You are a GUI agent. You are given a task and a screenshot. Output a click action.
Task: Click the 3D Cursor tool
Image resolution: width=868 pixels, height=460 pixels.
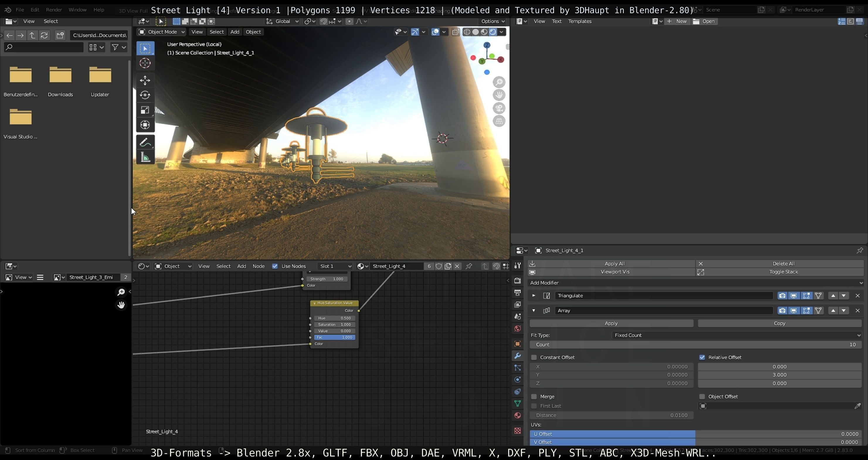[145, 63]
